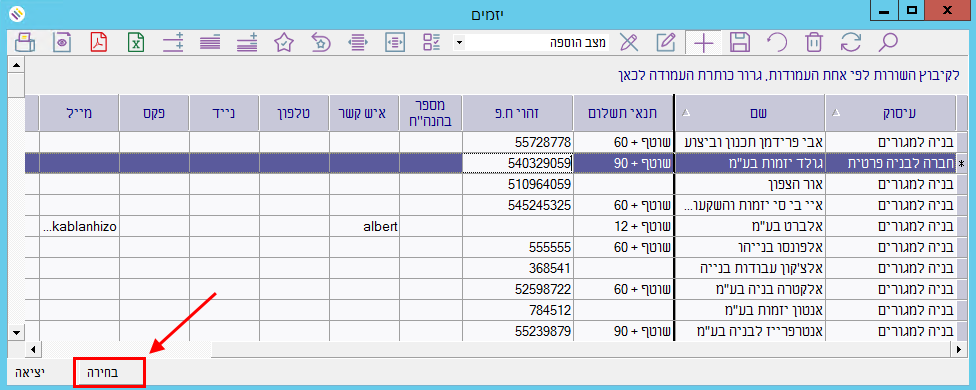Click the cell with value 55239879
The image size is (976, 390).
coord(517,332)
